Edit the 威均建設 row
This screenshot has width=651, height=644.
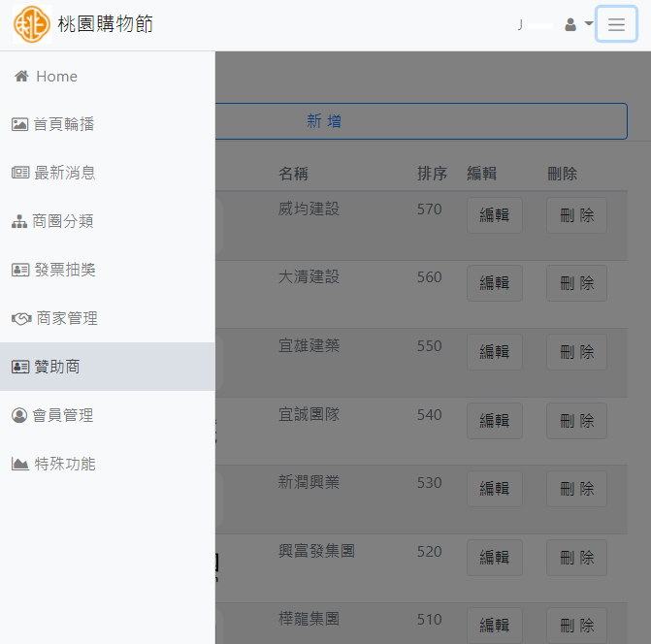(x=495, y=215)
